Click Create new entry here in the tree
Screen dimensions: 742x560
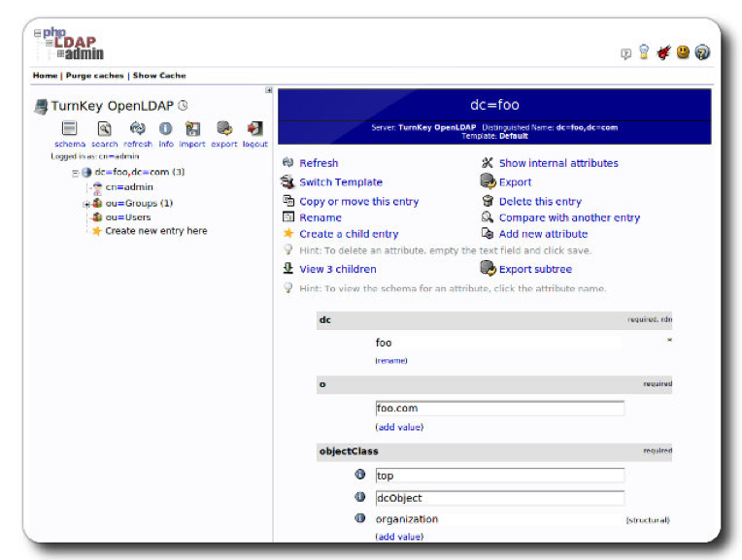(x=156, y=231)
